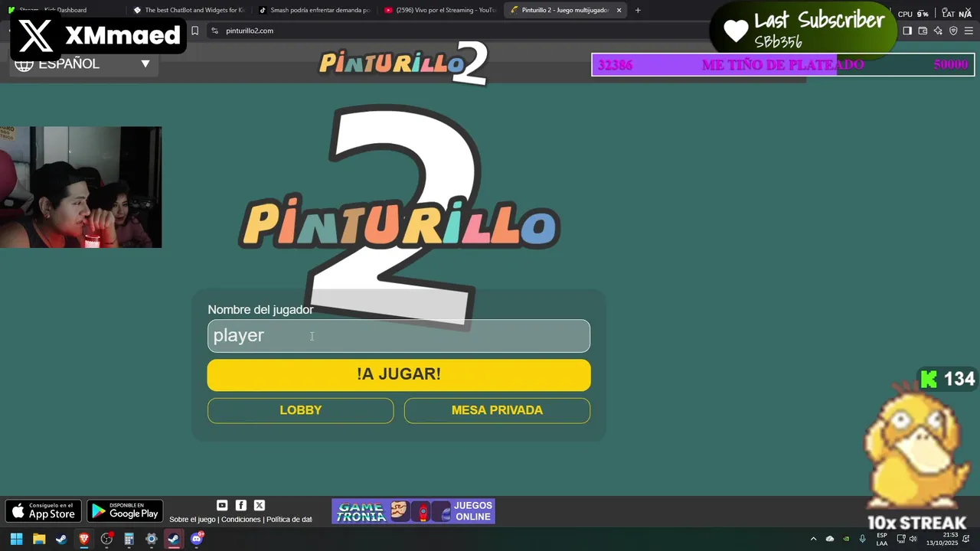Open the Pinturillo YouTube channel icon
980x551 pixels.
[x=222, y=505]
